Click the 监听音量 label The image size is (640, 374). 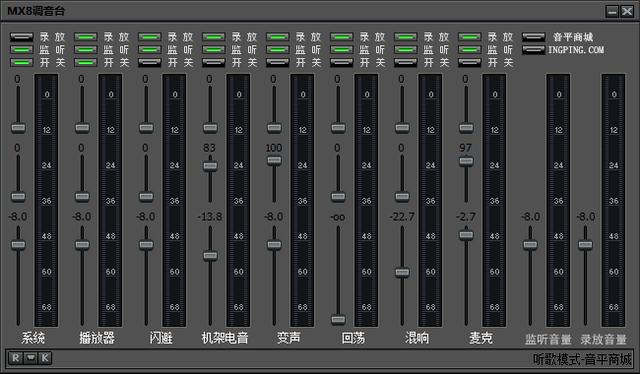(x=548, y=339)
